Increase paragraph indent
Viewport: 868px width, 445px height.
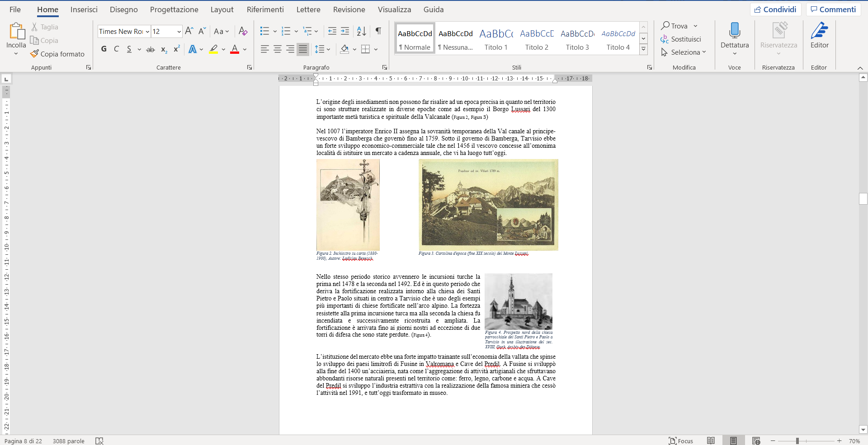tap(345, 31)
